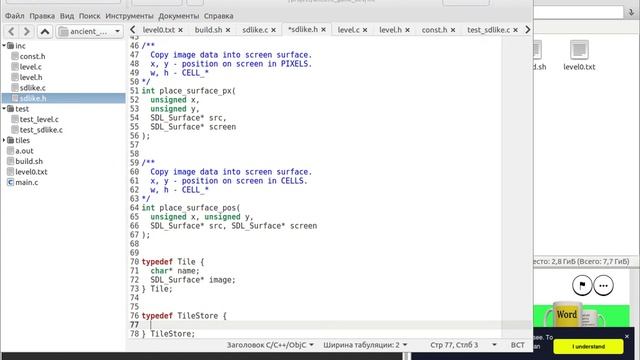The width and height of the screenshot is (640, 360).
Task: Click the file manager location input field
Action: pos(578,12)
